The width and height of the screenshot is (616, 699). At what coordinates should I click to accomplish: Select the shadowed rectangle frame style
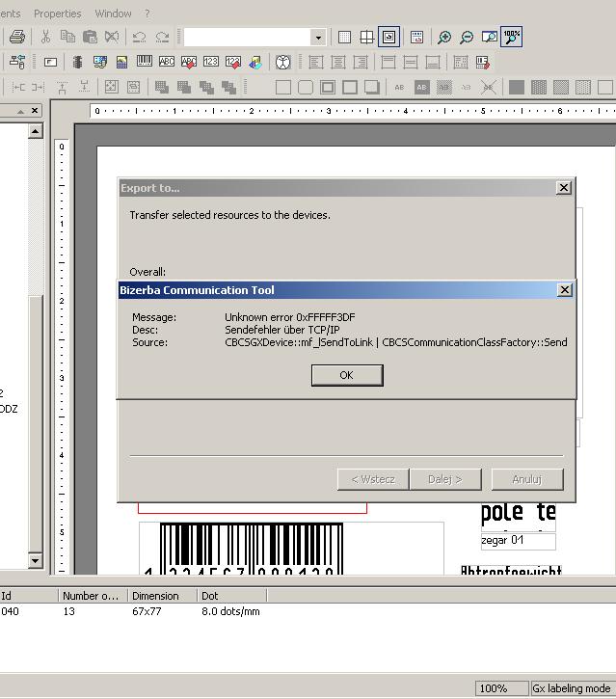pyautogui.click(x=372, y=87)
